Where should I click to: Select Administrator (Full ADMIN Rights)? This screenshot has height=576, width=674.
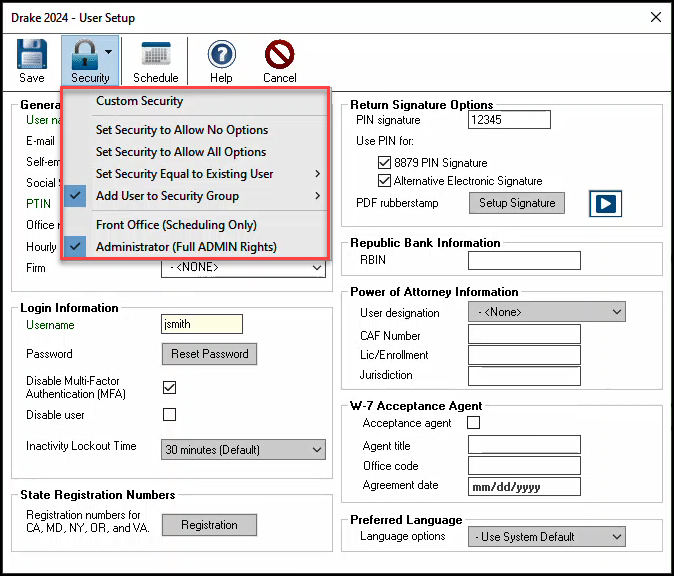[195, 247]
